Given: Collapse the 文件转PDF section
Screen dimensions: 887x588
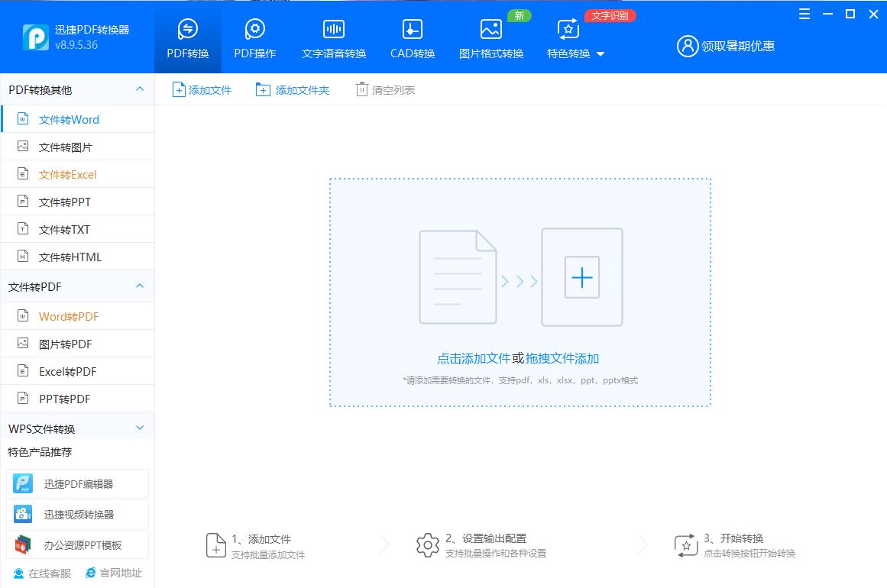Looking at the screenshot, I should click(x=139, y=286).
